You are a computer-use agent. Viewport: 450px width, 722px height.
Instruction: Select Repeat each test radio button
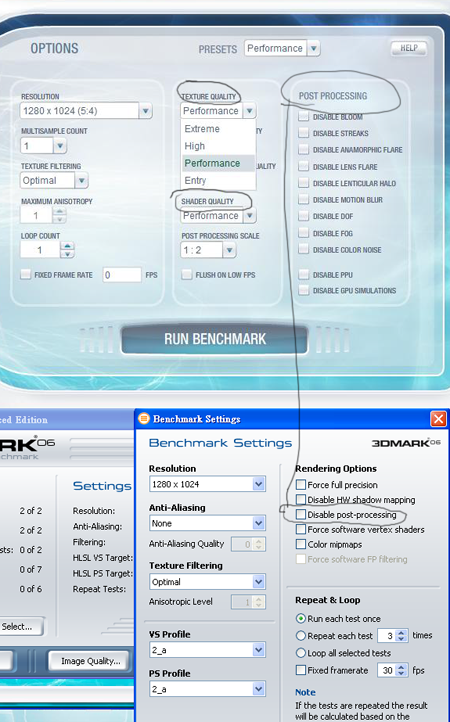tap(301, 636)
